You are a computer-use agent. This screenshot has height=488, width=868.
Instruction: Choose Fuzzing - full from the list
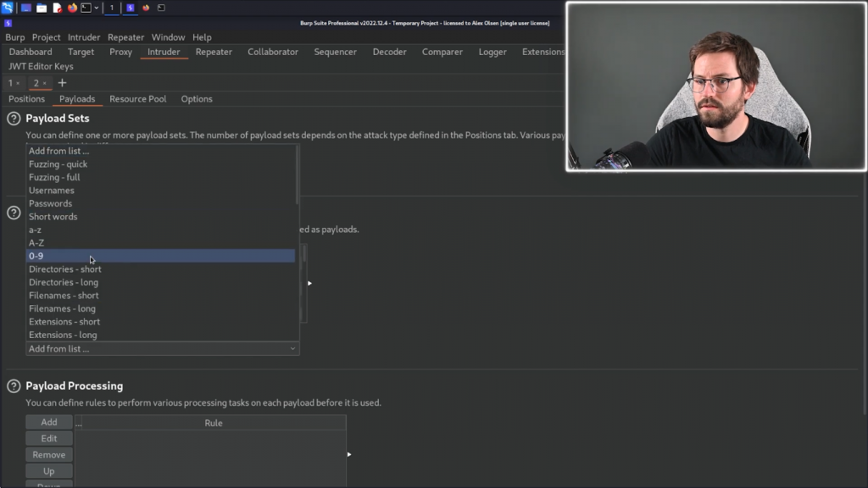pyautogui.click(x=160, y=177)
